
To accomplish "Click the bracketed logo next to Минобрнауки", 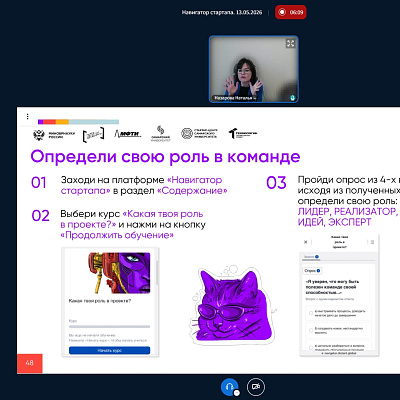I will 93,135.
